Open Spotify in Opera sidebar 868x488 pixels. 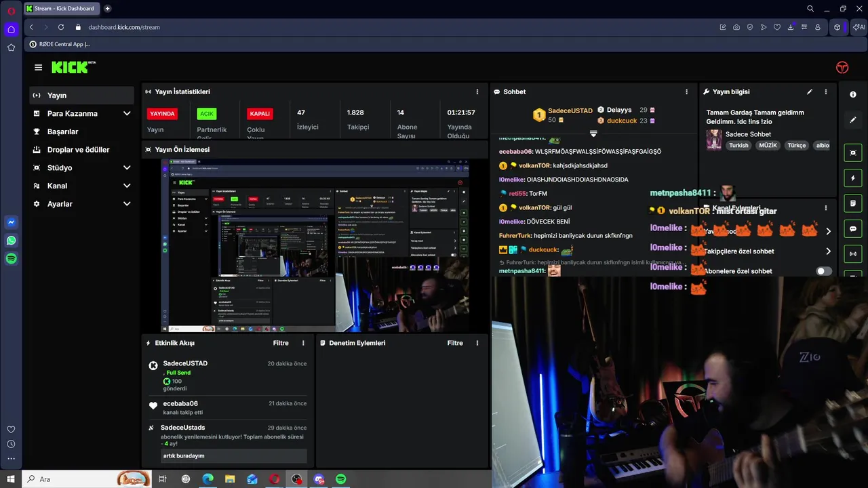tap(11, 258)
